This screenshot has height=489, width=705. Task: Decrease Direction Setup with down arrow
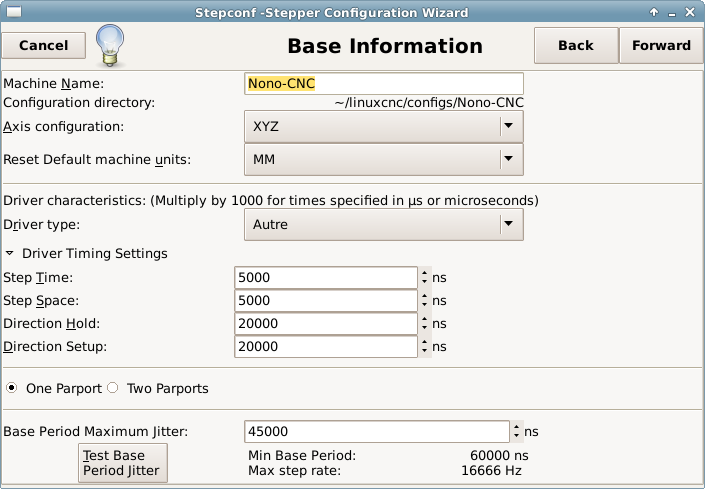click(x=424, y=351)
